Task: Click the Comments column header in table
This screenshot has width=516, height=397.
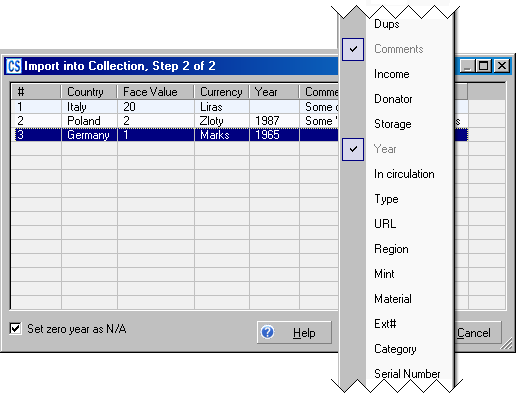Action: click(x=319, y=92)
